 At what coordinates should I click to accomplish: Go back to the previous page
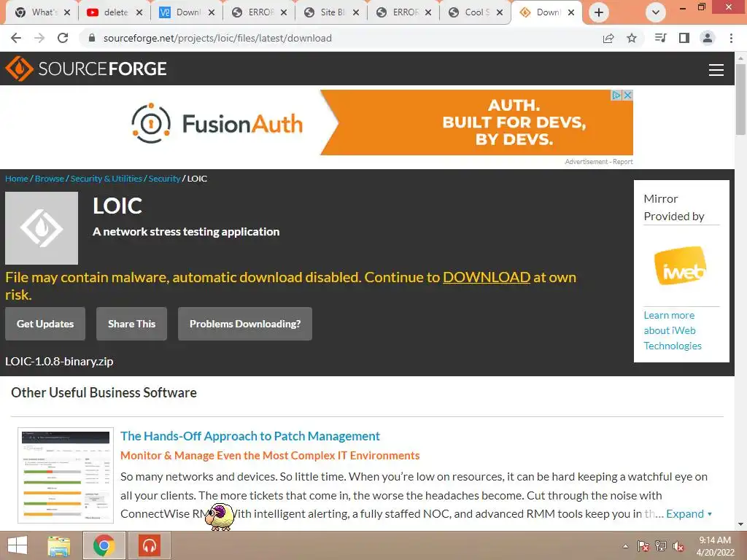(16, 38)
